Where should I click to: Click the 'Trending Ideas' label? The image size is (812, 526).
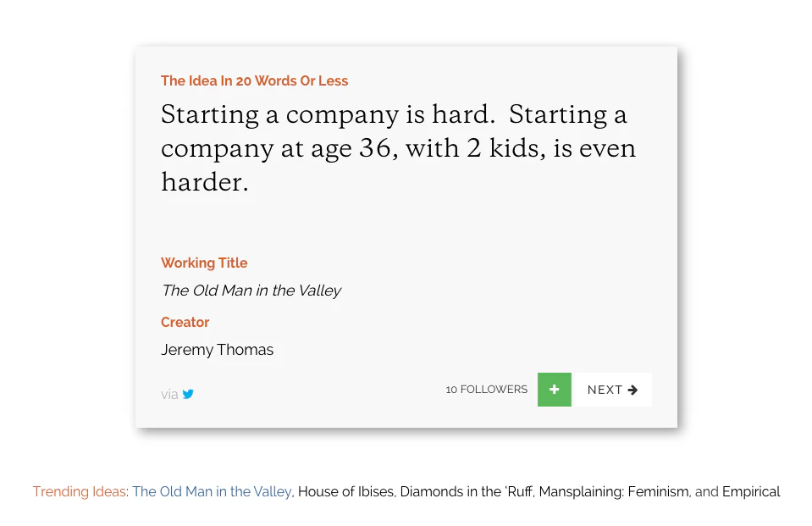point(80,491)
